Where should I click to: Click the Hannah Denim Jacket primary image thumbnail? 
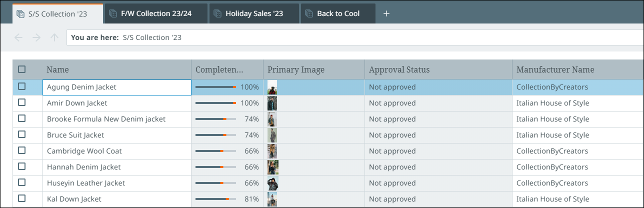pos(272,167)
